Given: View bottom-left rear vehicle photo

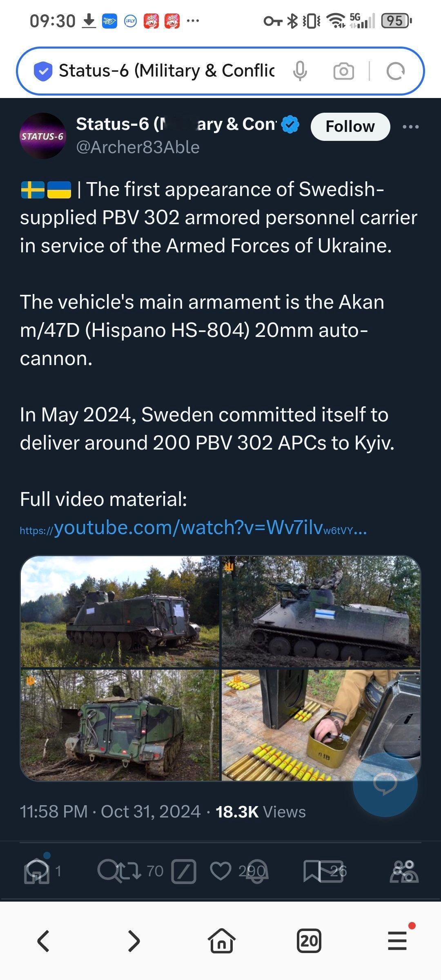Looking at the screenshot, I should tap(120, 725).
